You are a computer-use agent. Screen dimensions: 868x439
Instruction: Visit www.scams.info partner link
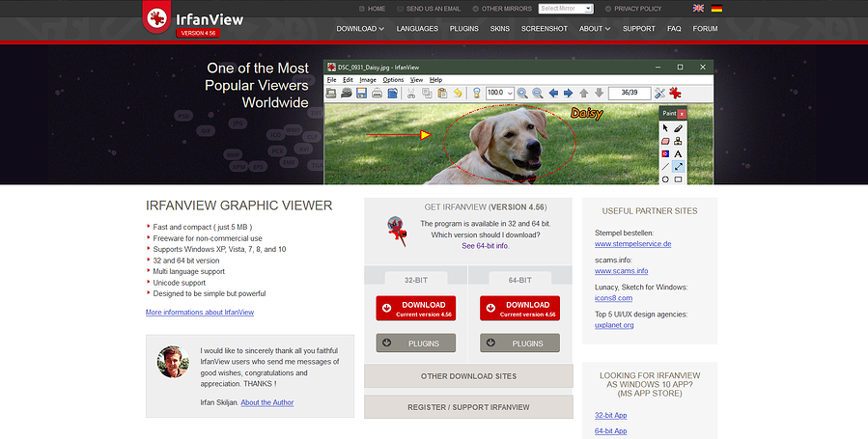click(621, 271)
